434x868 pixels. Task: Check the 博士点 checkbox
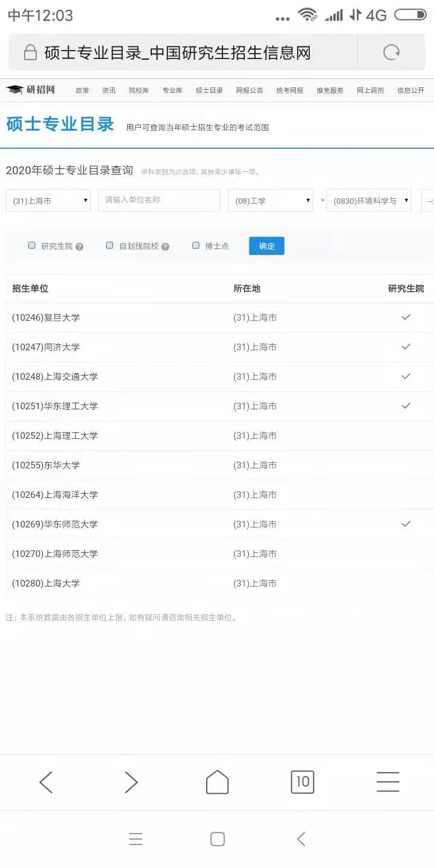coord(196,245)
